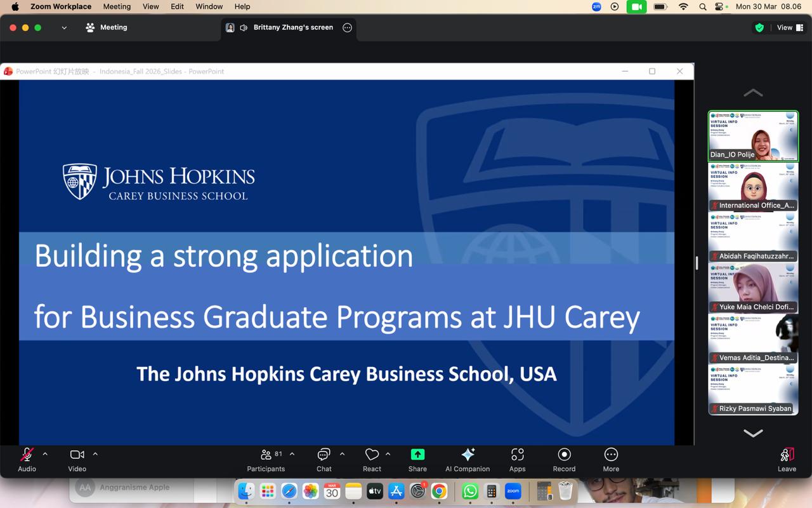Expand the Audio settings caret

coord(45,454)
